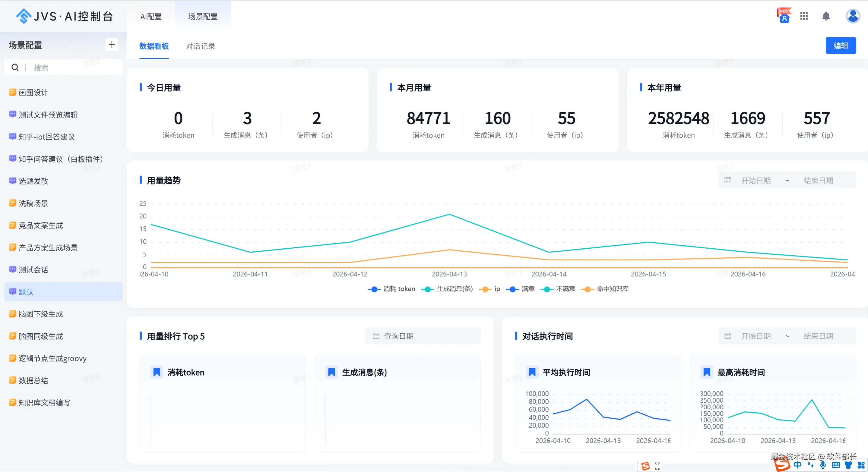Open 对话执行时间 end date picker

coord(818,336)
